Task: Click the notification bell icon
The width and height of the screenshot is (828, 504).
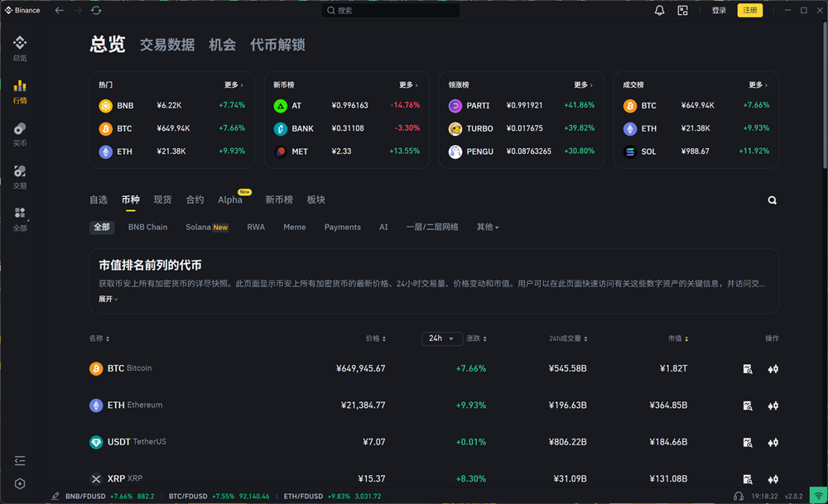Action: (x=658, y=10)
